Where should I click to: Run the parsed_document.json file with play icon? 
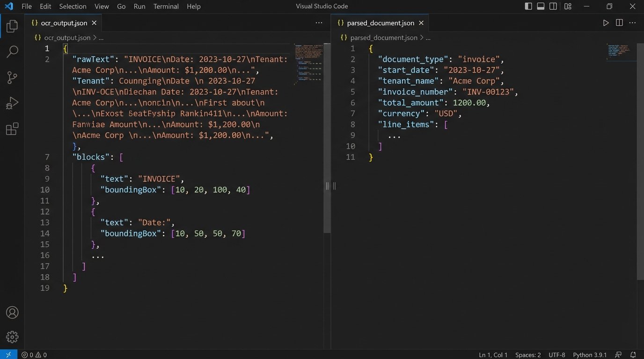point(606,23)
